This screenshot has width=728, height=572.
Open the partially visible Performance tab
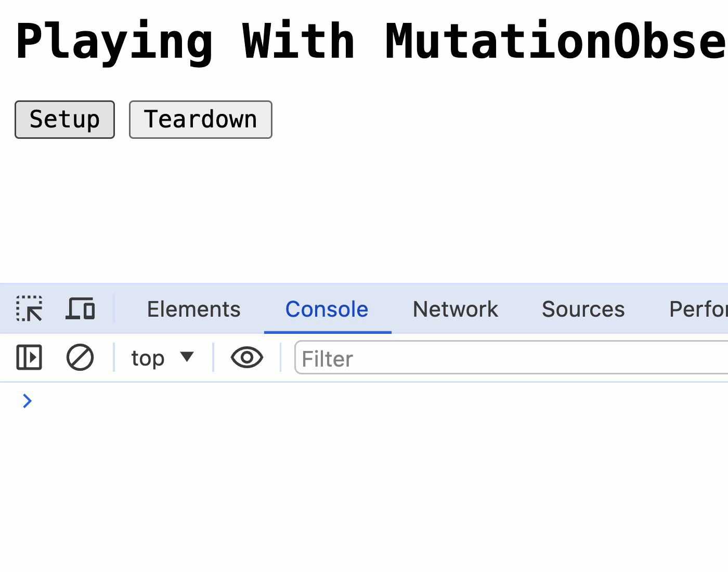(698, 309)
